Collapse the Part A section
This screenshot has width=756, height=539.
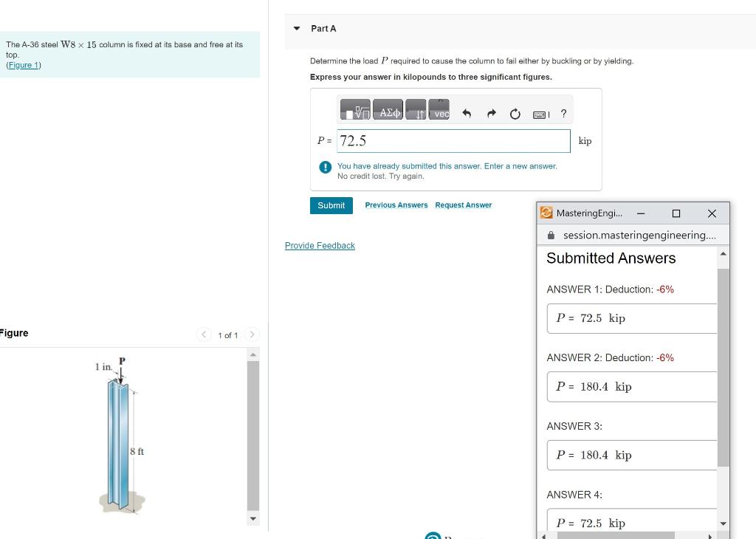pyautogui.click(x=296, y=28)
